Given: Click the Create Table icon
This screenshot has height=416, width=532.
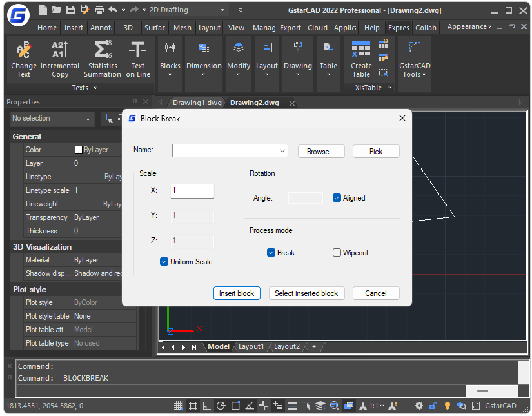Looking at the screenshot, I should (x=361, y=60).
